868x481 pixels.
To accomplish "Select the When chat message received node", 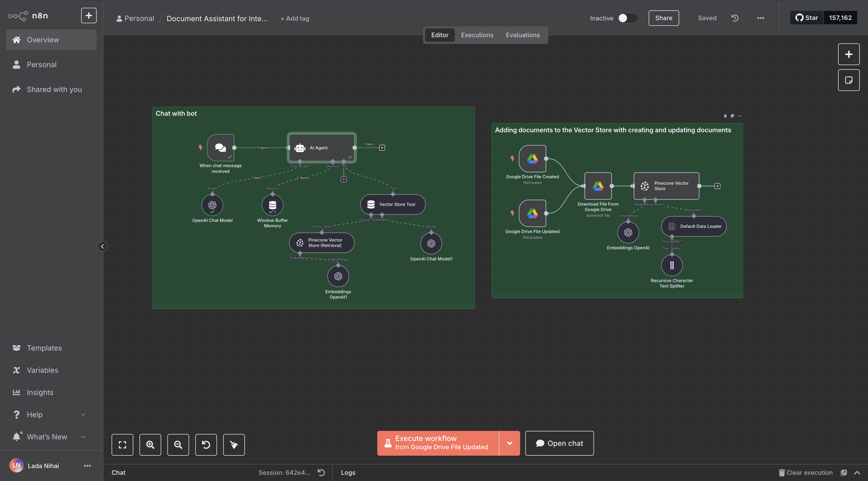I will pos(221,148).
